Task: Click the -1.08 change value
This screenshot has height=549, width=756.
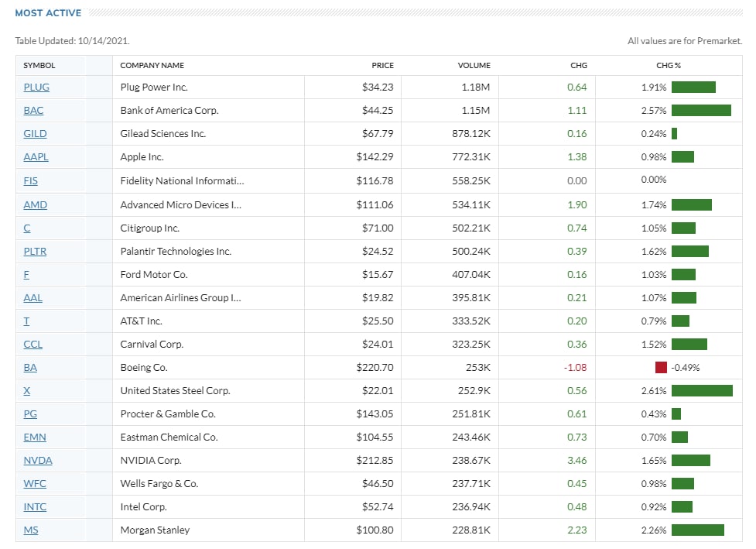Action: pyautogui.click(x=575, y=368)
